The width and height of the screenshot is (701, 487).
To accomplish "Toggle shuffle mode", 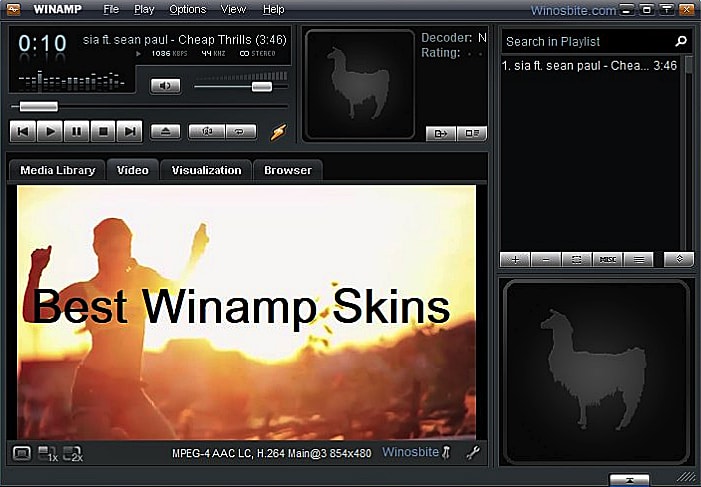I will [207, 131].
